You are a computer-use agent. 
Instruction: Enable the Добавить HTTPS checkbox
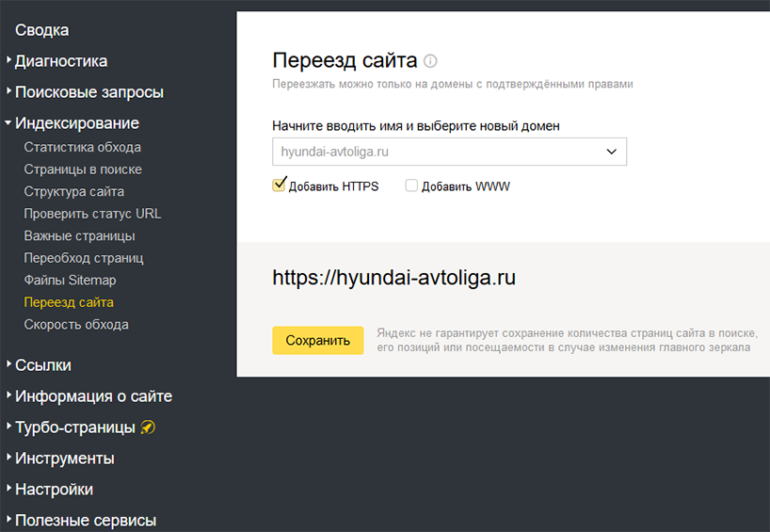[x=279, y=185]
